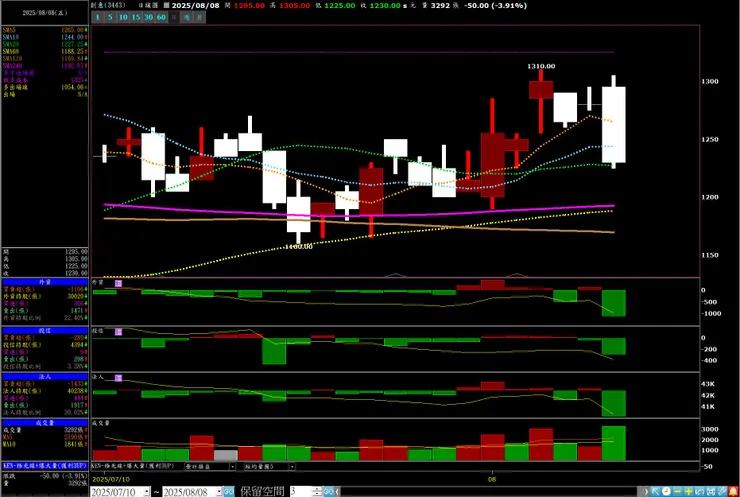The image size is (740, 497).
Task: Toggle the monthly (月) period button
Action: pos(200,17)
